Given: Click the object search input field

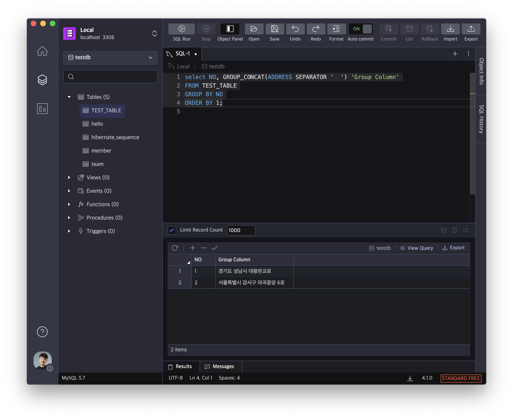Looking at the screenshot, I should pyautogui.click(x=114, y=77).
